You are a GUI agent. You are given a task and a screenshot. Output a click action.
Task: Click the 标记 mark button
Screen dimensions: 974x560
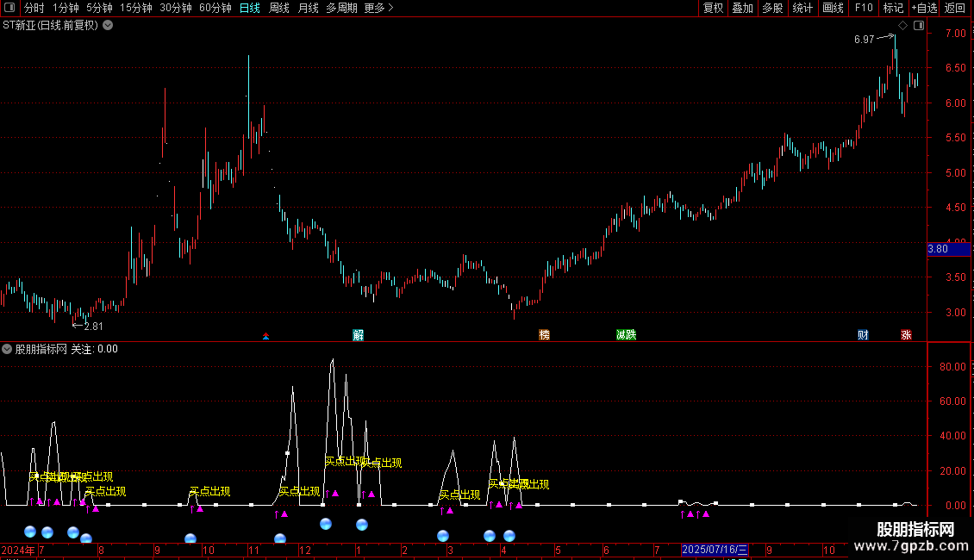coord(893,8)
